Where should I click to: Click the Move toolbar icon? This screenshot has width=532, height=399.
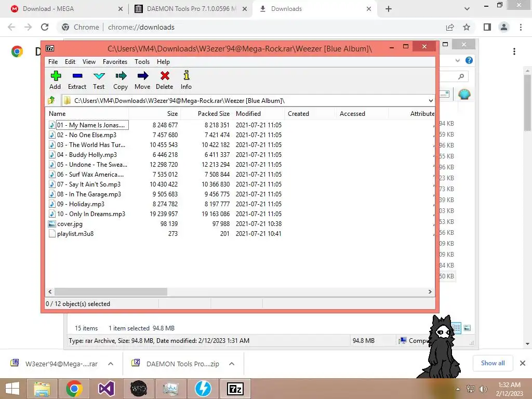(x=142, y=76)
